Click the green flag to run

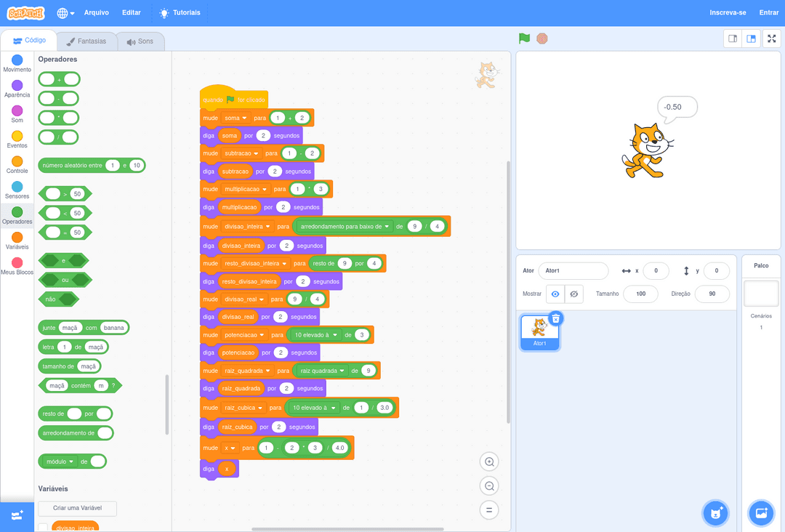point(524,39)
